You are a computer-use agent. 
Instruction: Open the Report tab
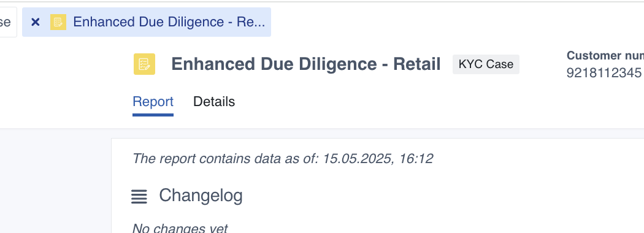click(153, 102)
